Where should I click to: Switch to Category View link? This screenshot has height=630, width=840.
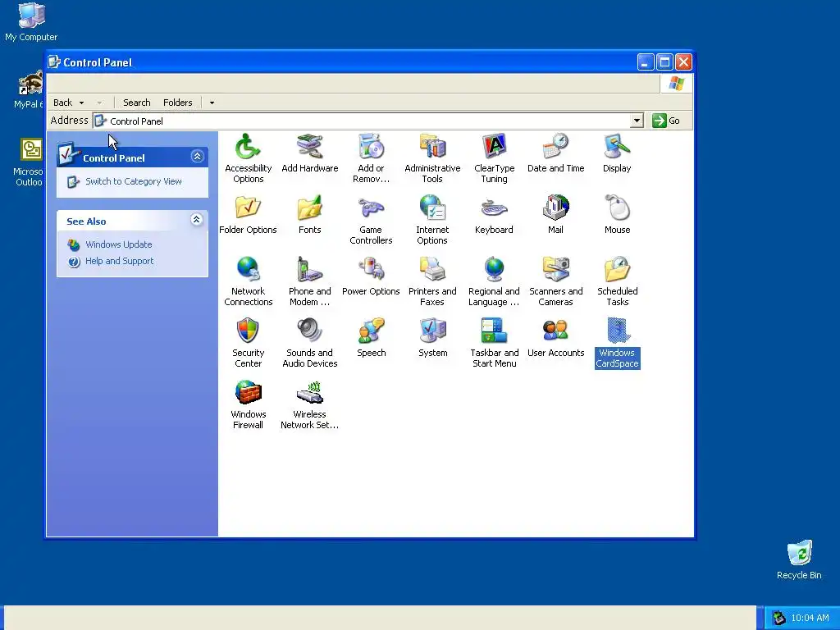point(134,181)
